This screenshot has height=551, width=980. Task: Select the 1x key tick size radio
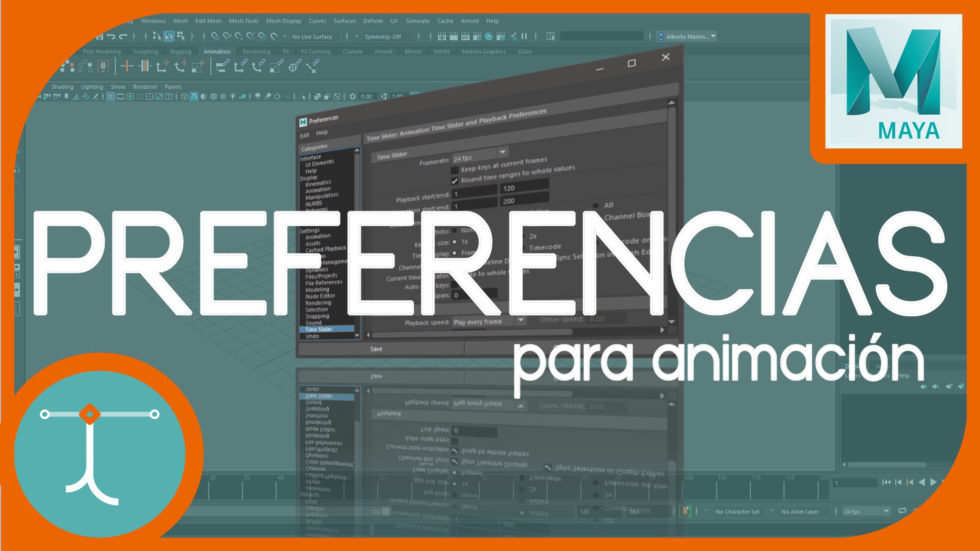454,242
